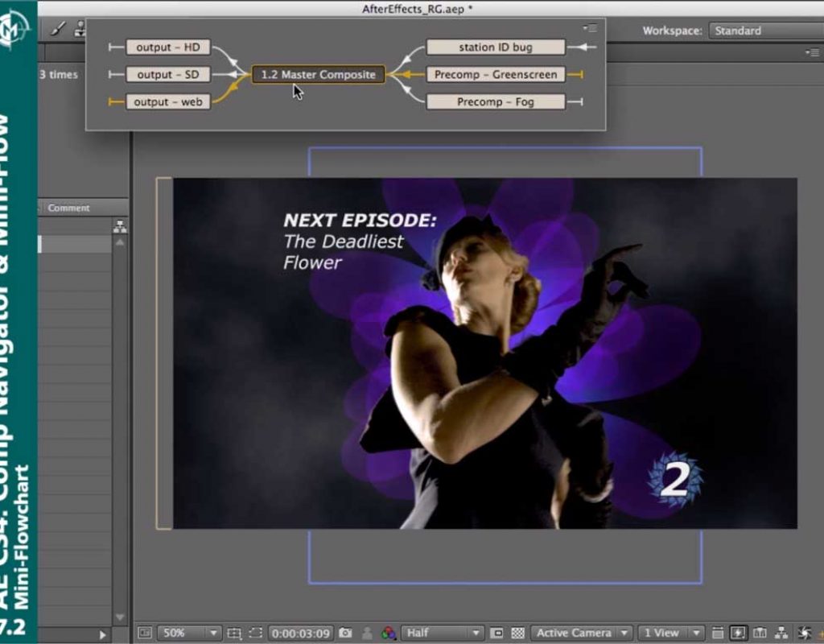Open the 1 View layout dropdown
This screenshot has height=644, width=824.
[x=670, y=633]
